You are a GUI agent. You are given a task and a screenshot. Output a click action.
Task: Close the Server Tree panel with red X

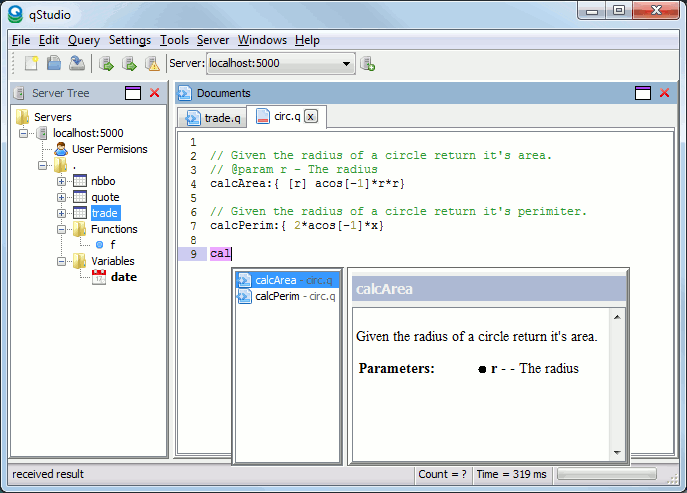[x=154, y=93]
